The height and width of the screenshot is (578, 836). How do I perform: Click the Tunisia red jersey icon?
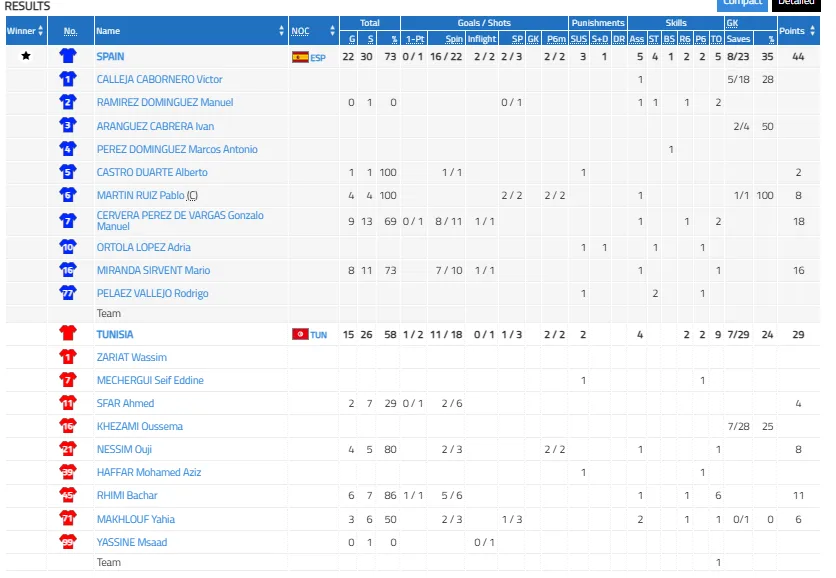68,334
